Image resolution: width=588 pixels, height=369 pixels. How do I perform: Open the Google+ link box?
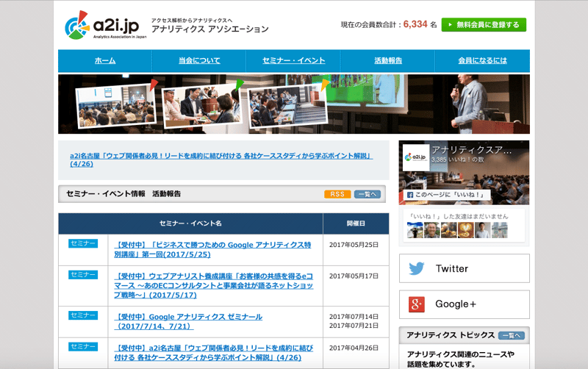click(x=465, y=304)
